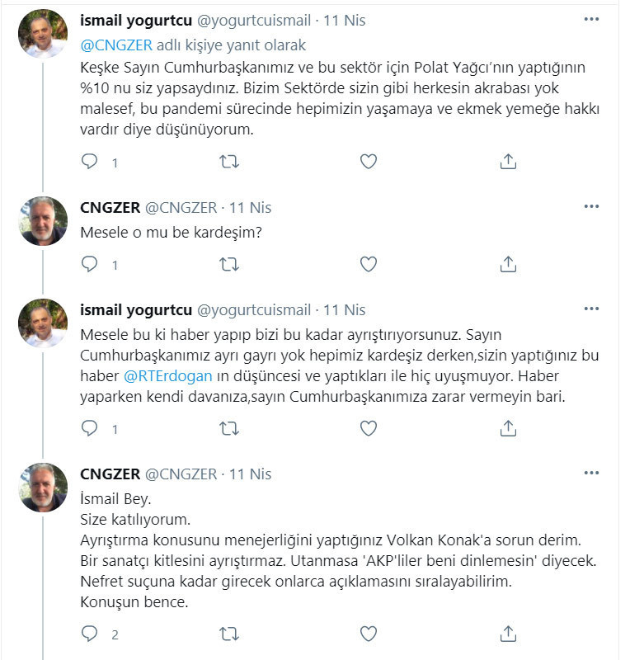Screen dimensions: 644x660
Task: Reply to ismail yogurtcu's first tweet
Action: pyautogui.click(x=90, y=163)
